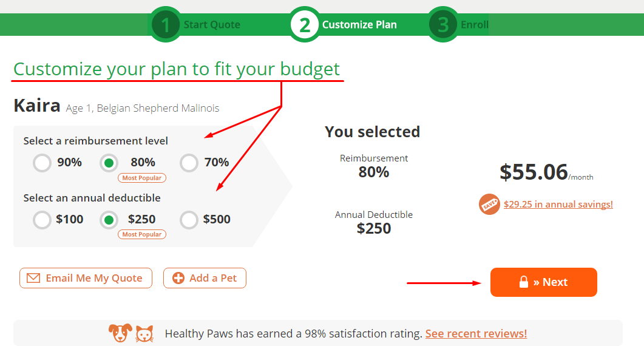This screenshot has height=346, width=644.
Task: Select the 70% reimbursement radio button
Action: point(189,163)
